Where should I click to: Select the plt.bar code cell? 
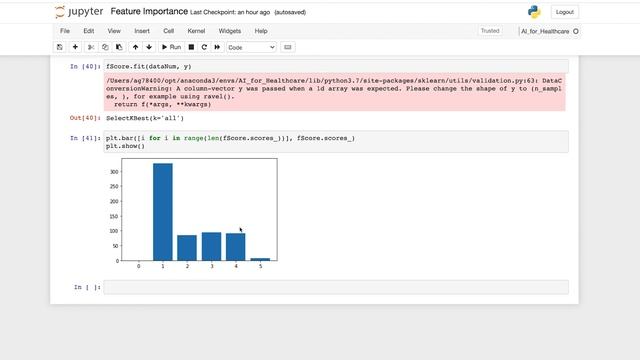click(x=336, y=142)
